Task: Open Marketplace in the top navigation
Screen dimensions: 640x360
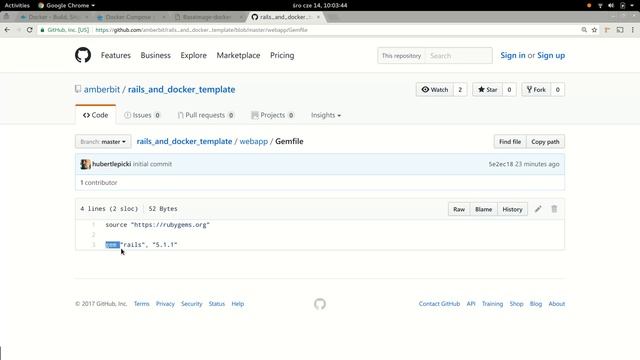Action: 238,55
